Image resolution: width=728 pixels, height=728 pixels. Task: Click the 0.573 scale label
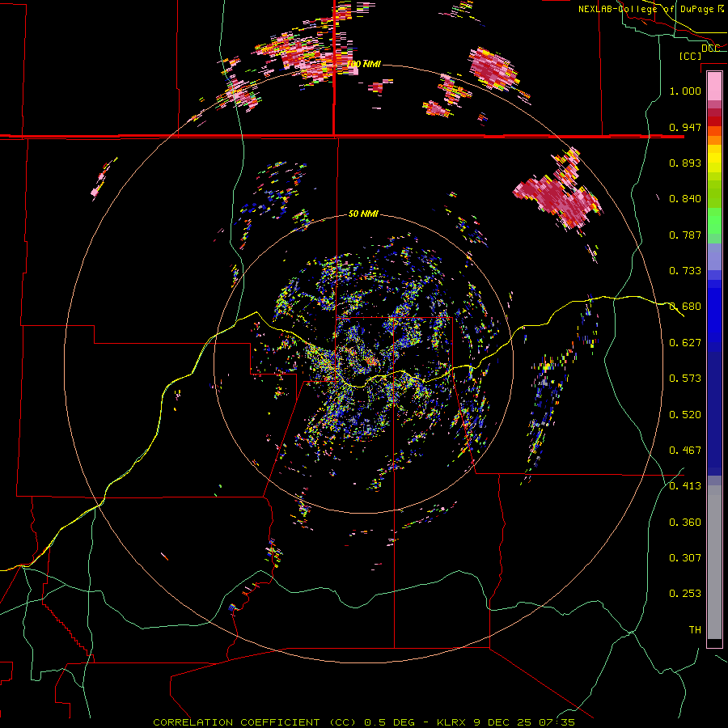685,379
